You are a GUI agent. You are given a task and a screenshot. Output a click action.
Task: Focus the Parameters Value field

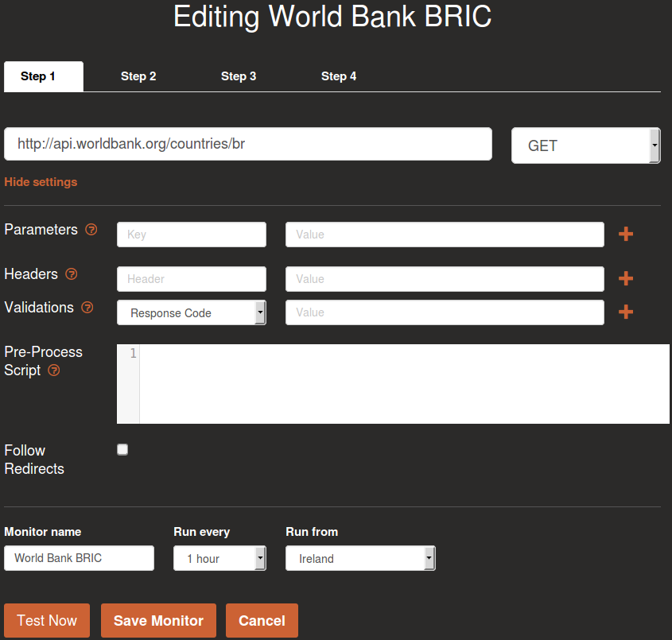[445, 235]
